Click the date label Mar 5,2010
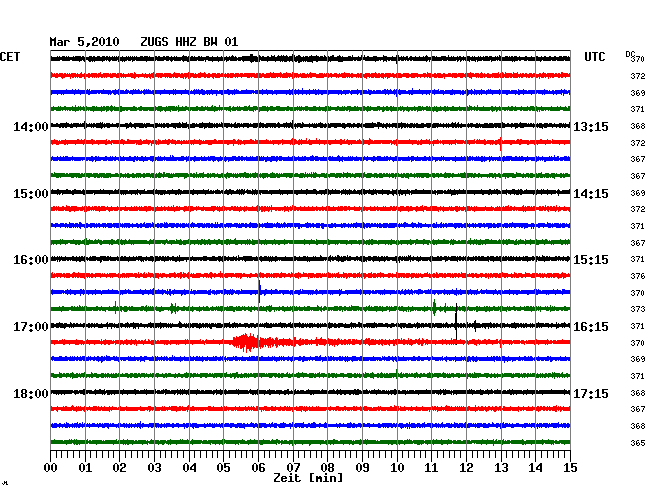The image size is (650, 494). [x=84, y=42]
